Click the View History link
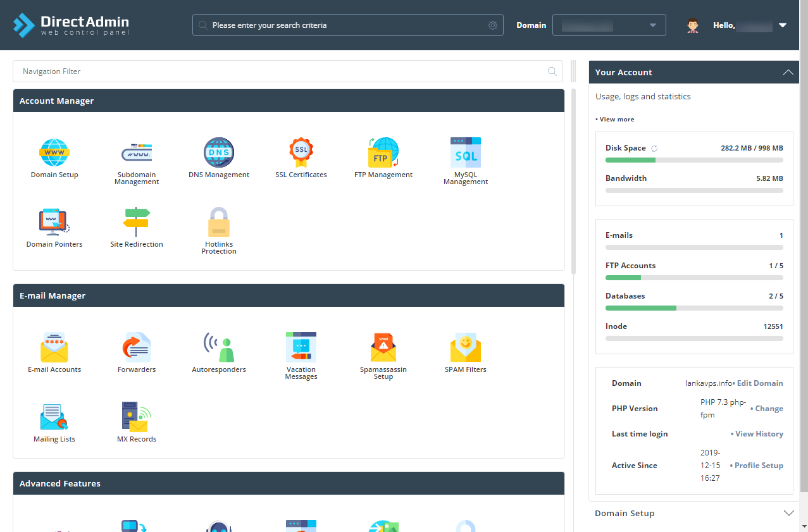The width and height of the screenshot is (808, 532). tap(757, 434)
